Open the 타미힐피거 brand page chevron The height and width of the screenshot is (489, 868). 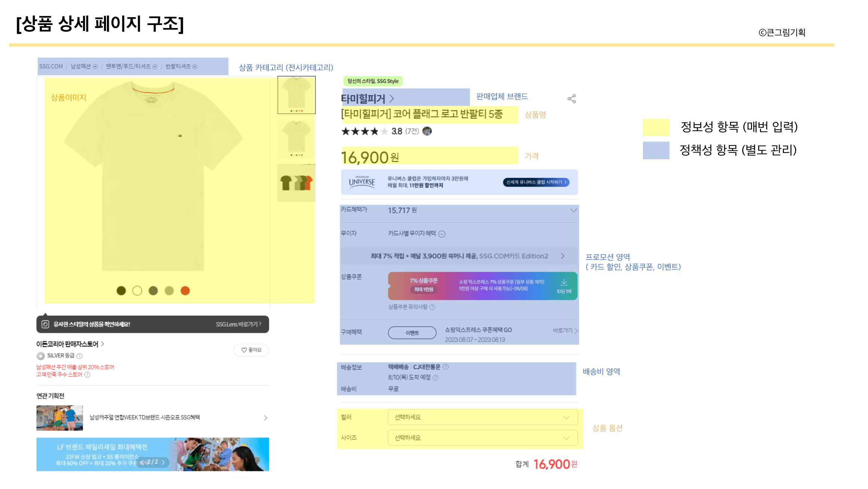point(391,99)
